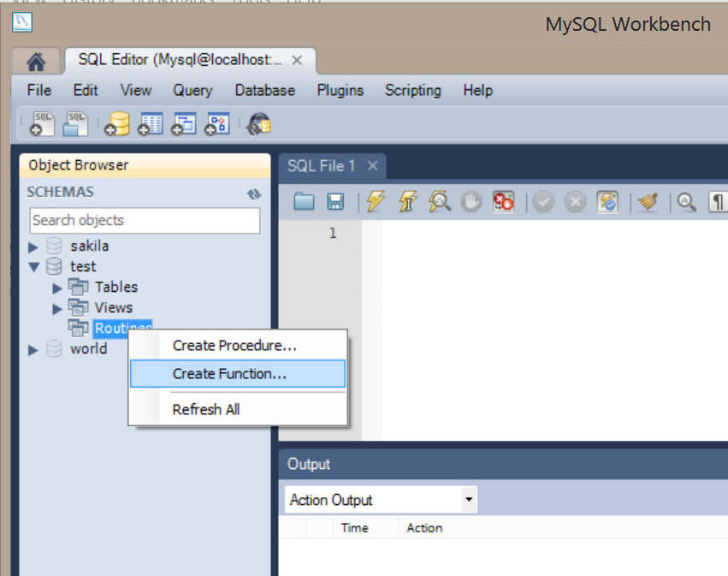Expand the Views node under test
Viewport: 728px width, 576px height.
coord(57,308)
